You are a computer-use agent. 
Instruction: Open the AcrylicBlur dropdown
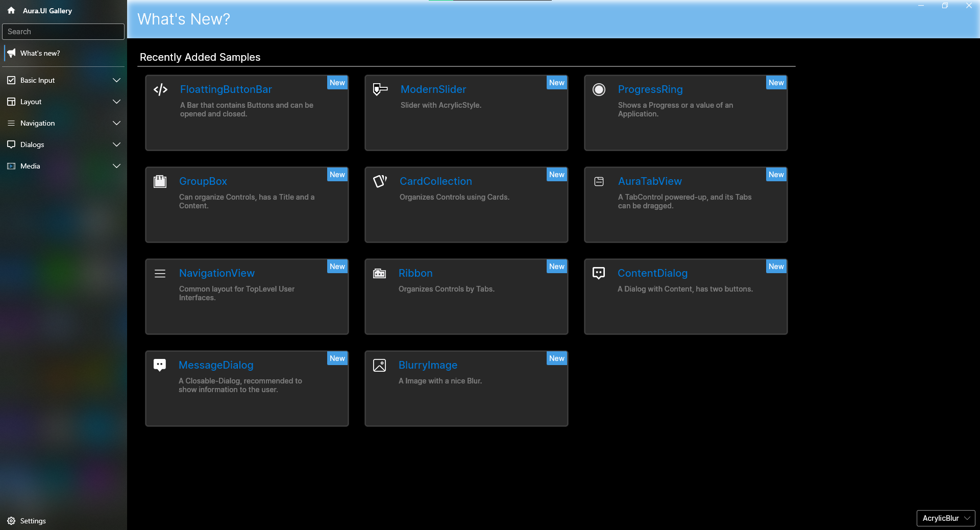(x=946, y=518)
